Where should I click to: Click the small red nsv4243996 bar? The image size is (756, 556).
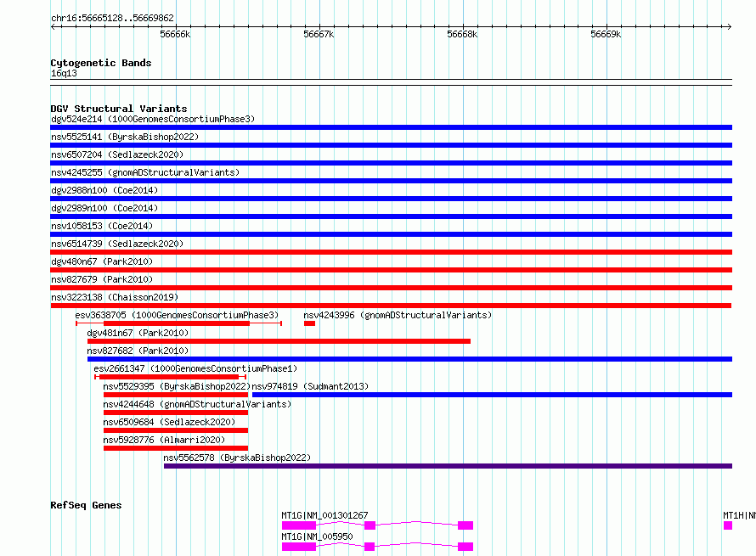tap(309, 323)
